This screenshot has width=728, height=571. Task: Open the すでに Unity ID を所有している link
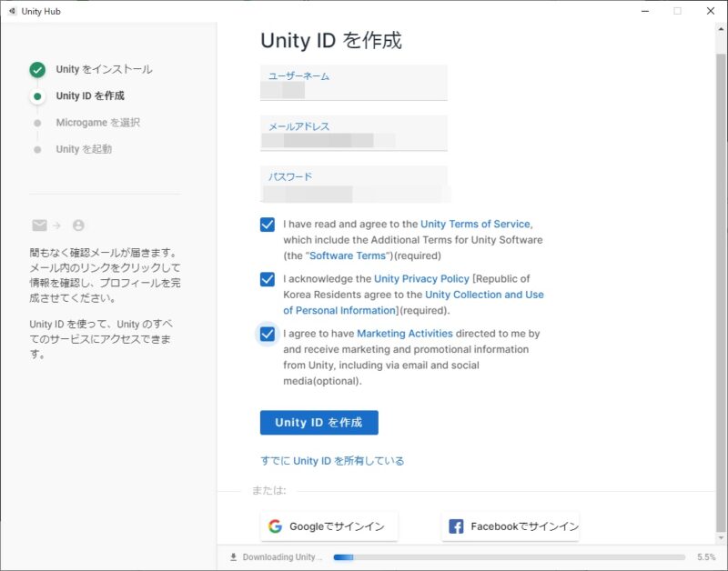pyautogui.click(x=332, y=461)
